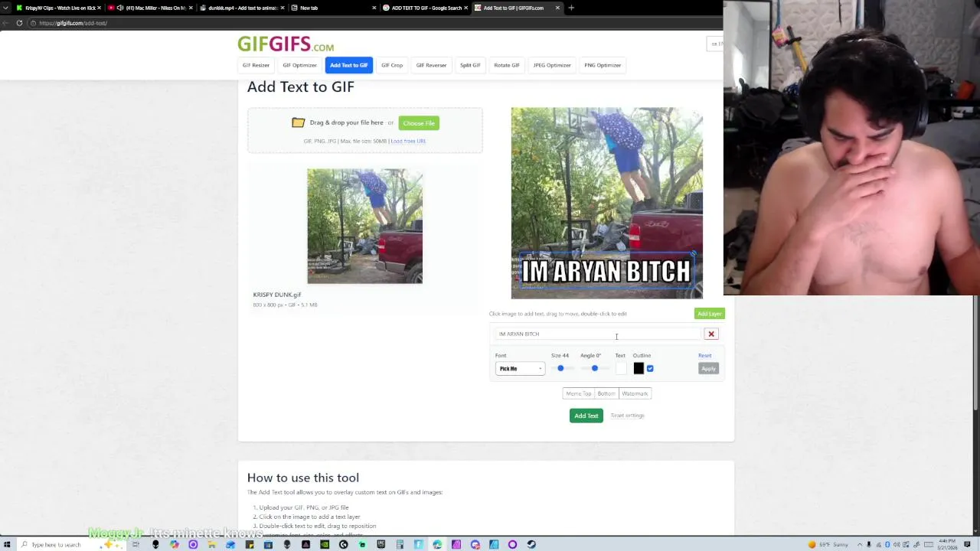Open Windows Start menu
This screenshot has width=980, height=551.
click(7, 545)
